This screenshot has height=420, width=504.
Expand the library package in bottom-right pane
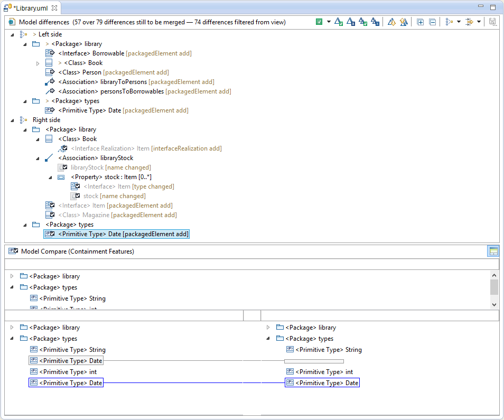[x=268, y=328]
